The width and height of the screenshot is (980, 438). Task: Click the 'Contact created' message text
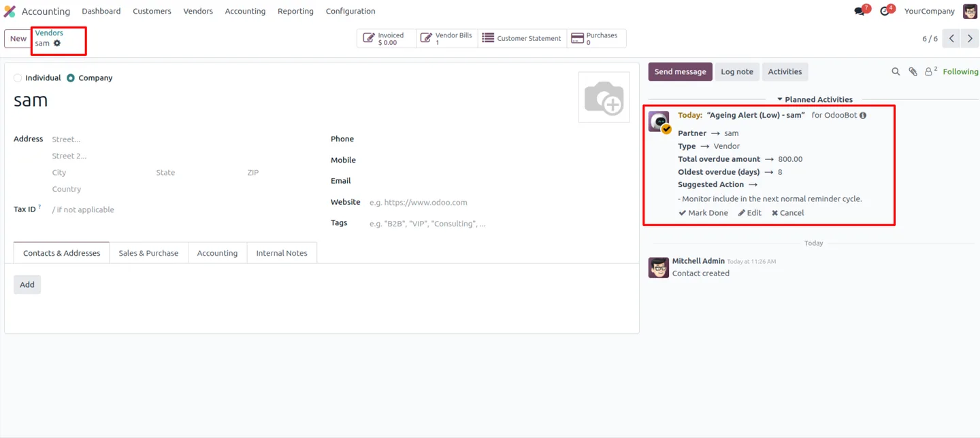[x=700, y=273]
